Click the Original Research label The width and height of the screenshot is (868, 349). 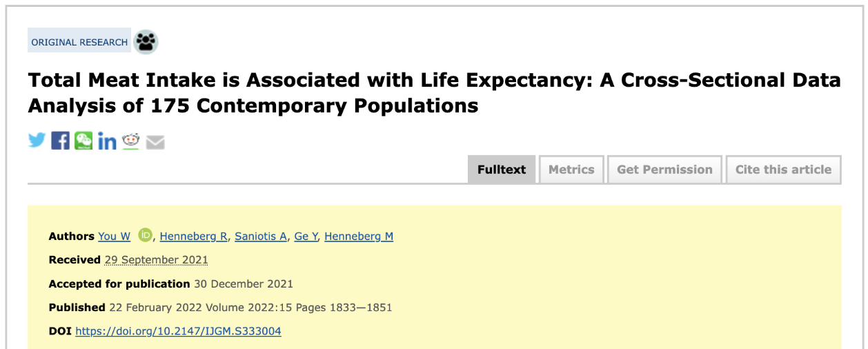click(x=79, y=42)
